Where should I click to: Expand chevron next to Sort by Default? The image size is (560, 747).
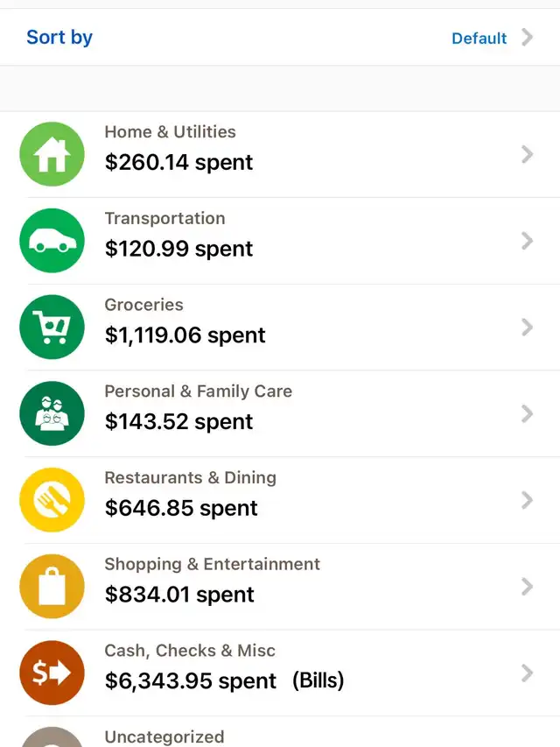pyautogui.click(x=527, y=37)
